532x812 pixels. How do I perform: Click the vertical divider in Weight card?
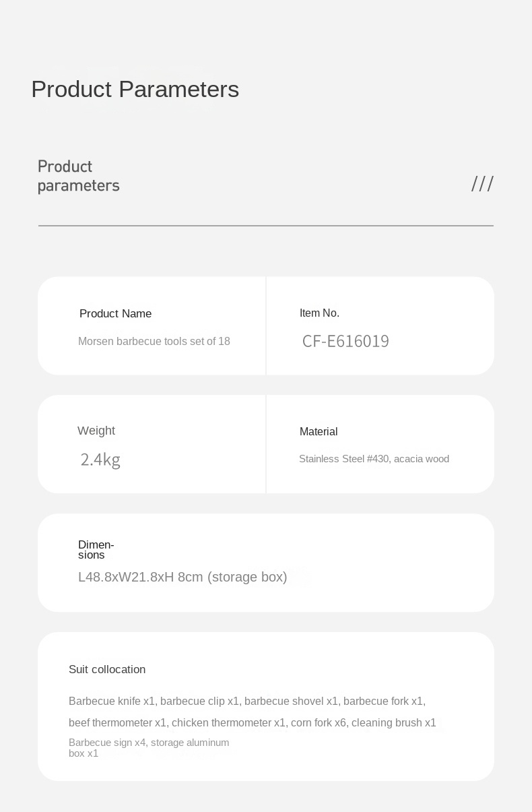(x=266, y=444)
